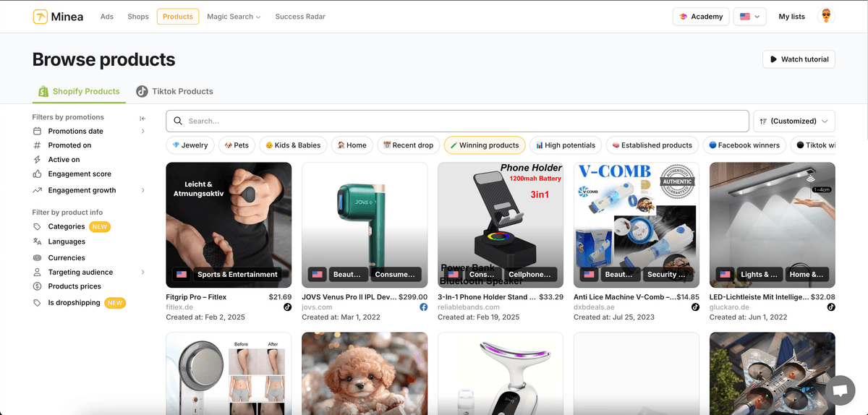The width and height of the screenshot is (868, 415).
Task: Open the fitlex.de shop link
Action: (x=179, y=307)
